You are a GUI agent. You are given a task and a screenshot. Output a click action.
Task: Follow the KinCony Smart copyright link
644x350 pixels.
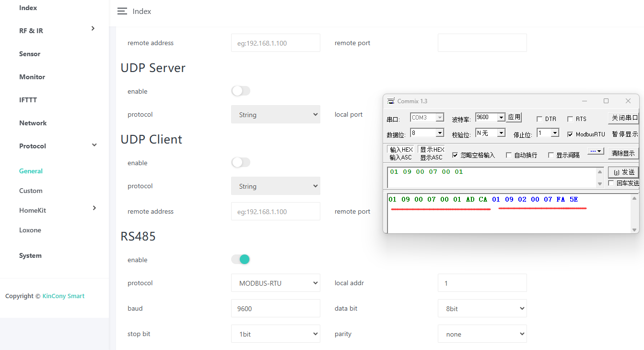(63, 296)
